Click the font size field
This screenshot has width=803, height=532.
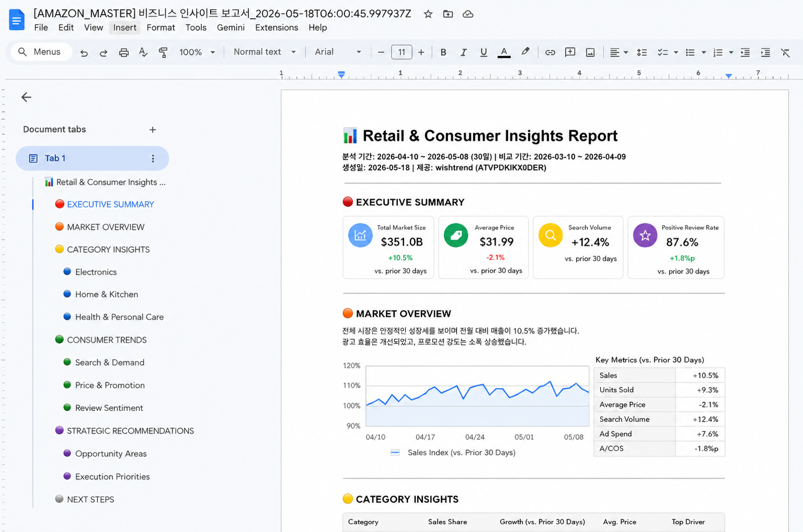pos(401,52)
